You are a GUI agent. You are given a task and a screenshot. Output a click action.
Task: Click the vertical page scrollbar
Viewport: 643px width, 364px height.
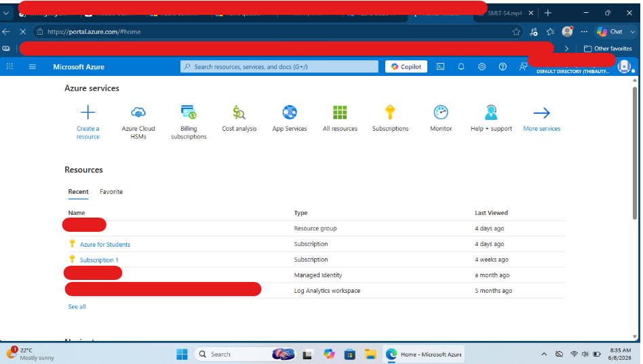pos(635,153)
